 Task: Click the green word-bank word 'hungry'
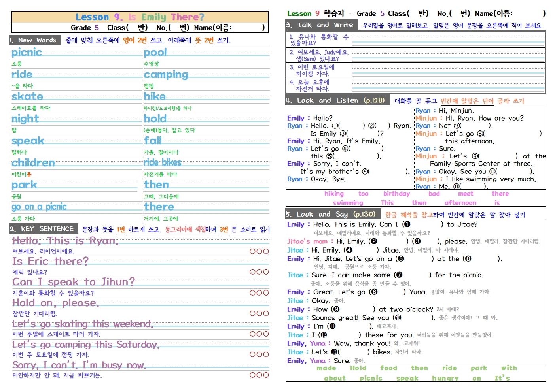click(x=445, y=378)
